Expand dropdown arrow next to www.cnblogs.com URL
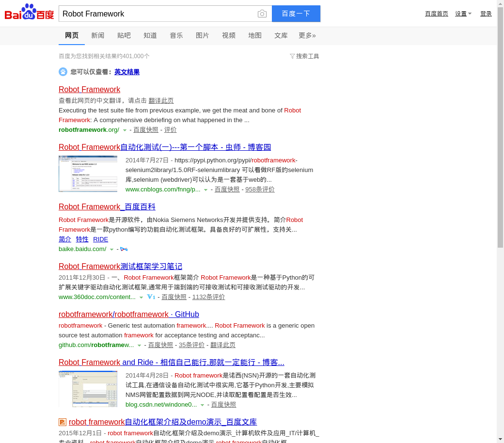The height and width of the screenshot is (443, 504). [205, 190]
